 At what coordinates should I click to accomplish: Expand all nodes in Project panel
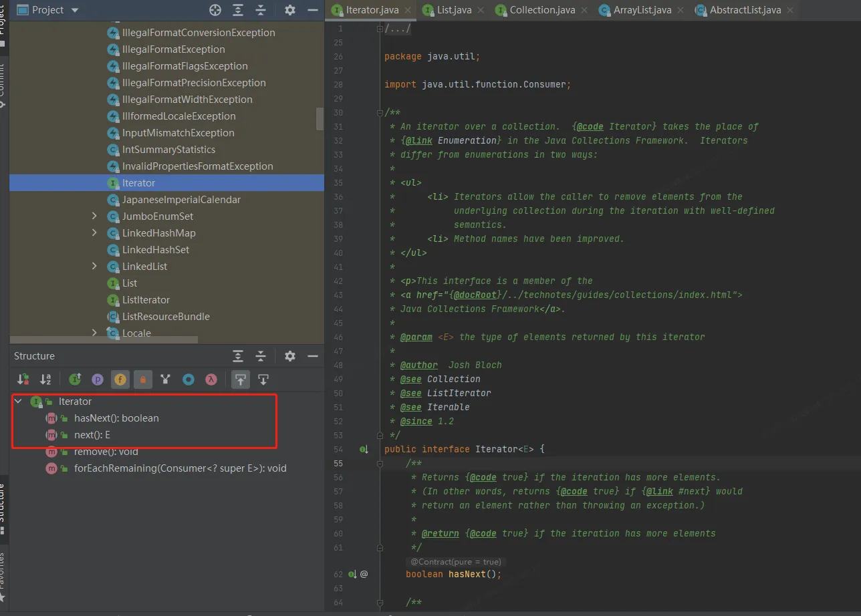coord(238,10)
